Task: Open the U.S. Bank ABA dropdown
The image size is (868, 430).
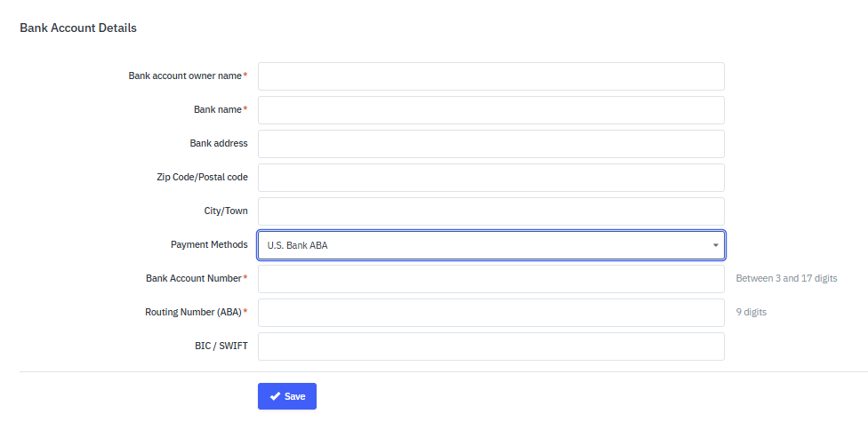Action: (491, 245)
